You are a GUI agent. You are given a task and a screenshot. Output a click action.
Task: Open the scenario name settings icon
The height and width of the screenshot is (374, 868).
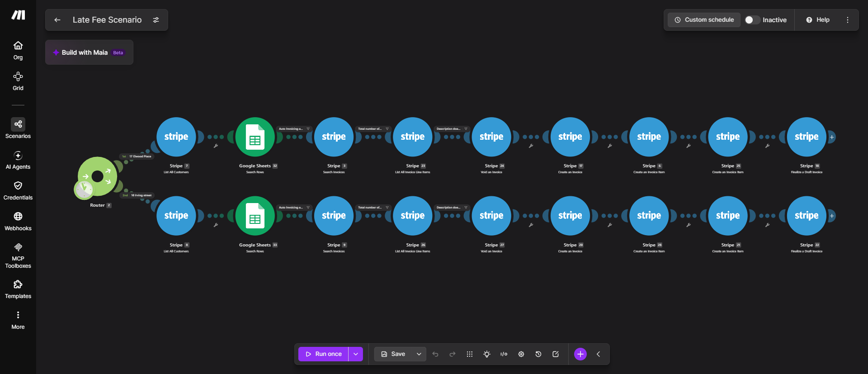pos(156,20)
